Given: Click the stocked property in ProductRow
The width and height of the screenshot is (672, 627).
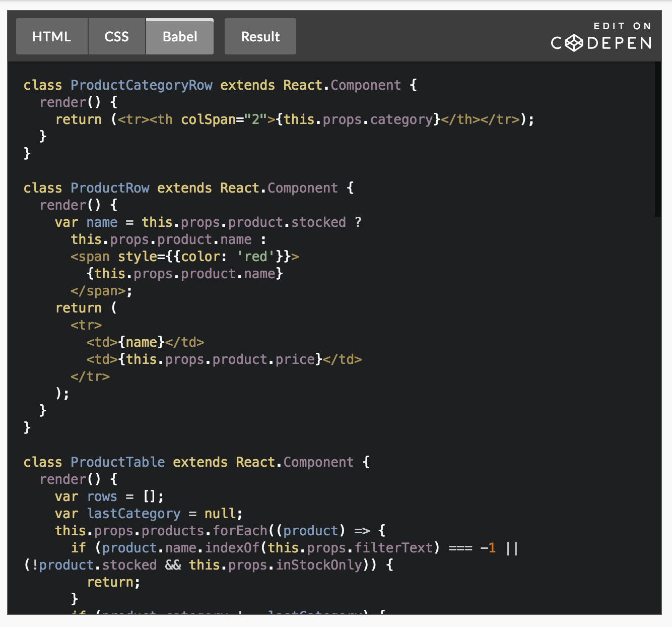Looking at the screenshot, I should click(x=318, y=222).
